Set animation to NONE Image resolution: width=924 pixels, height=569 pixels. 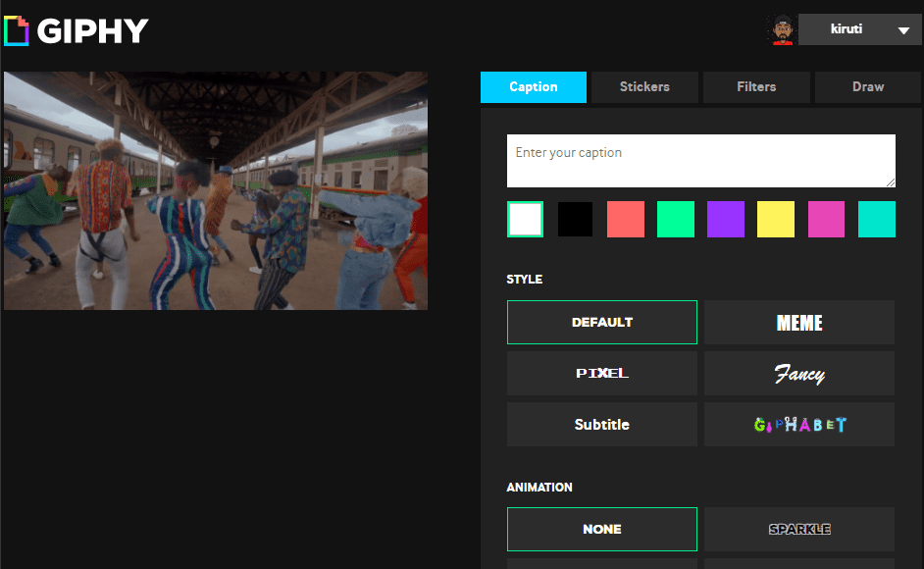601,530
